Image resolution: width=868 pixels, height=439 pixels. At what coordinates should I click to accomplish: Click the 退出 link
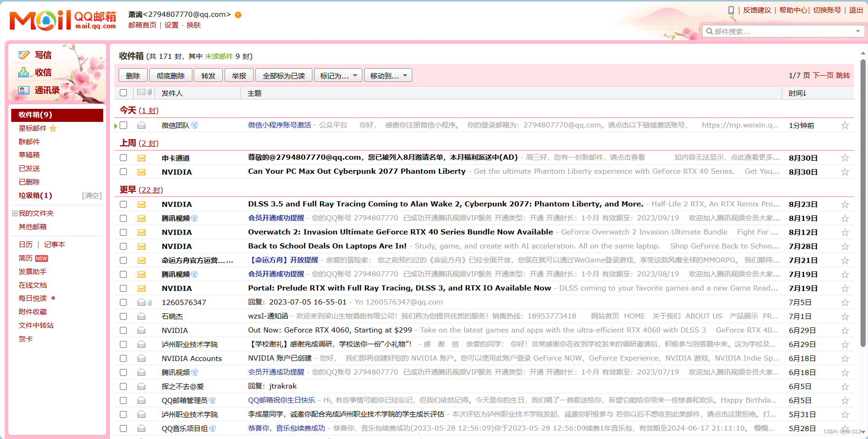(856, 10)
